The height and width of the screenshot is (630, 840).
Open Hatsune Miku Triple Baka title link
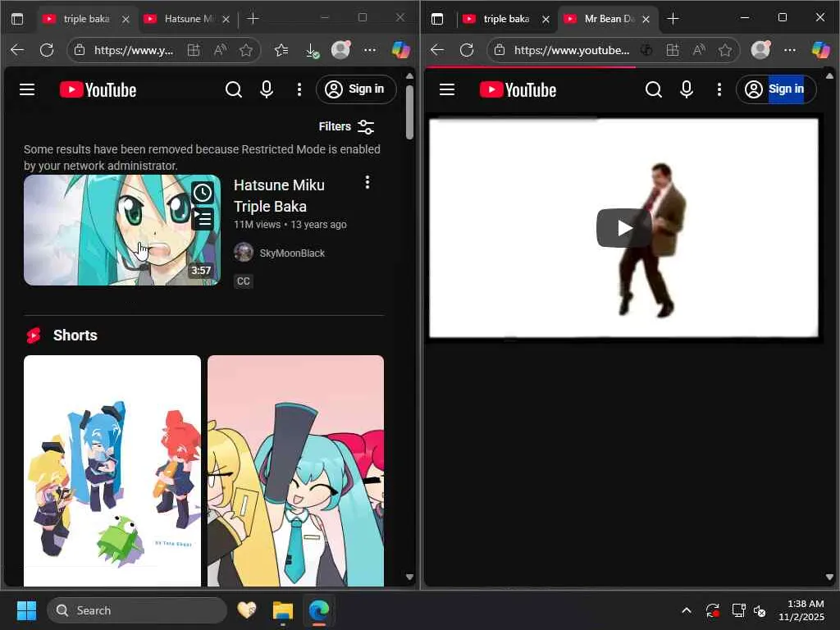tap(279, 195)
